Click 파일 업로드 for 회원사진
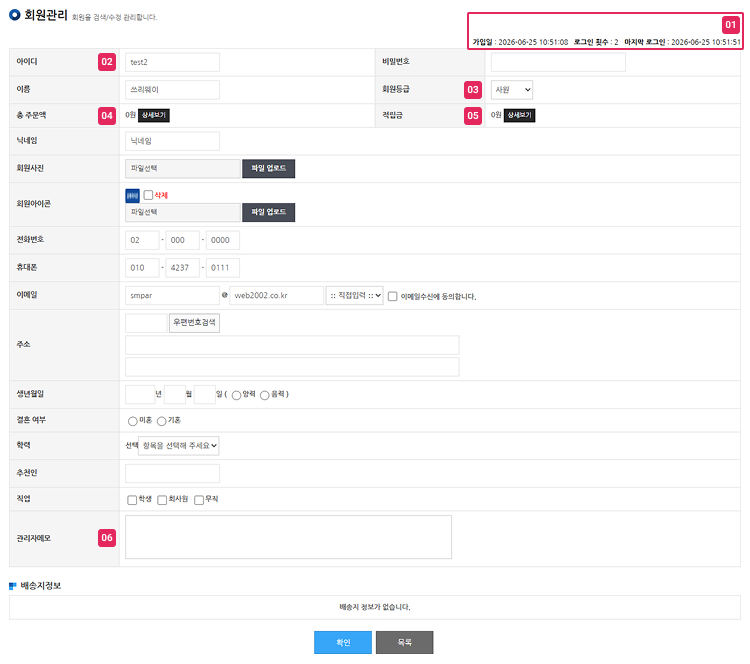Viewport: 750px width, 664px height. 268,168
